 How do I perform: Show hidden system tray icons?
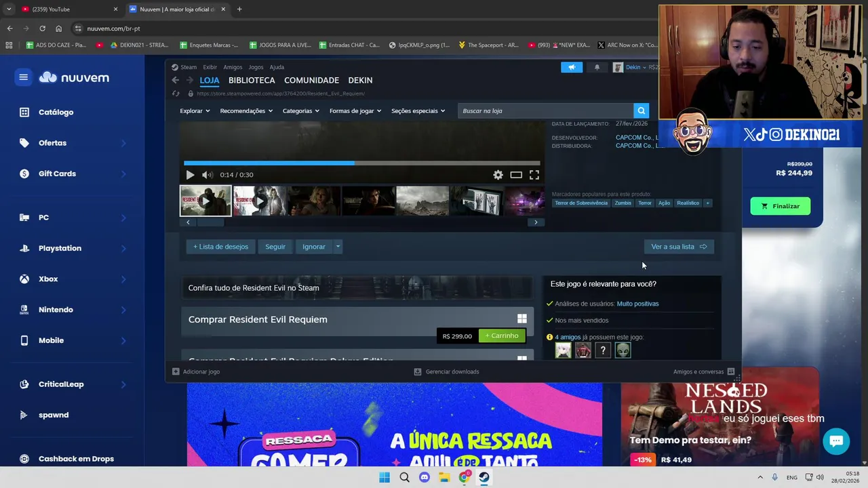click(x=759, y=477)
